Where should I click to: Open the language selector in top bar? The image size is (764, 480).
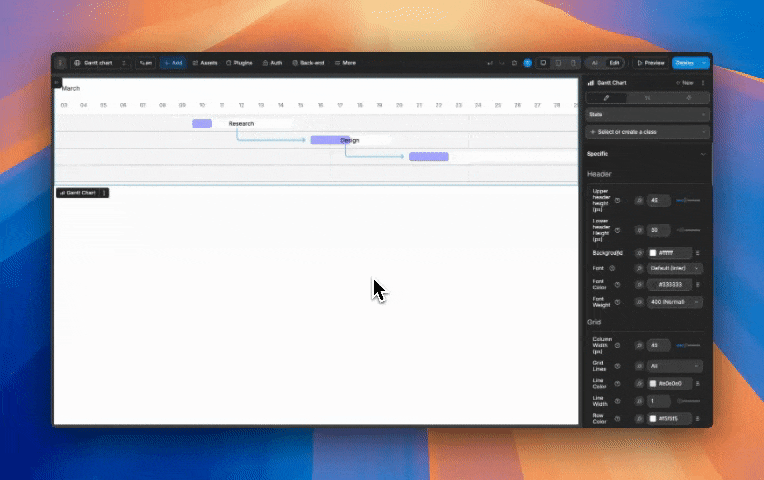[146, 63]
